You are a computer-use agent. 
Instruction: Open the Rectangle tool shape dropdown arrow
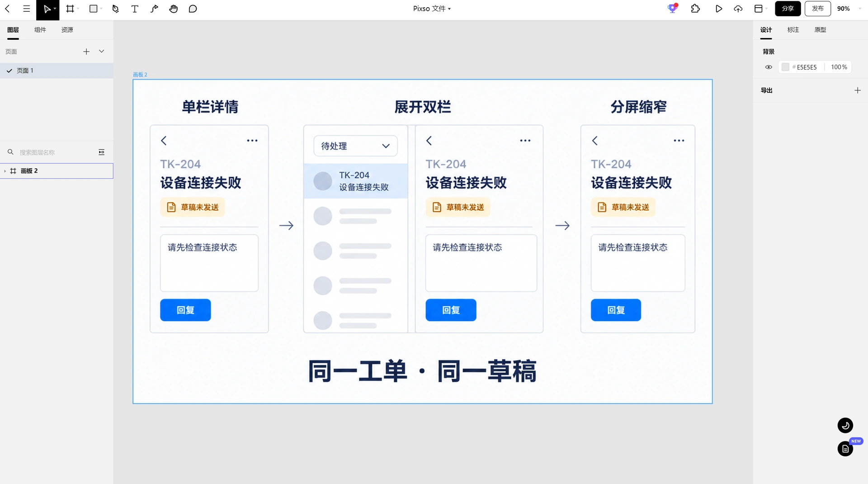pyautogui.click(x=101, y=9)
